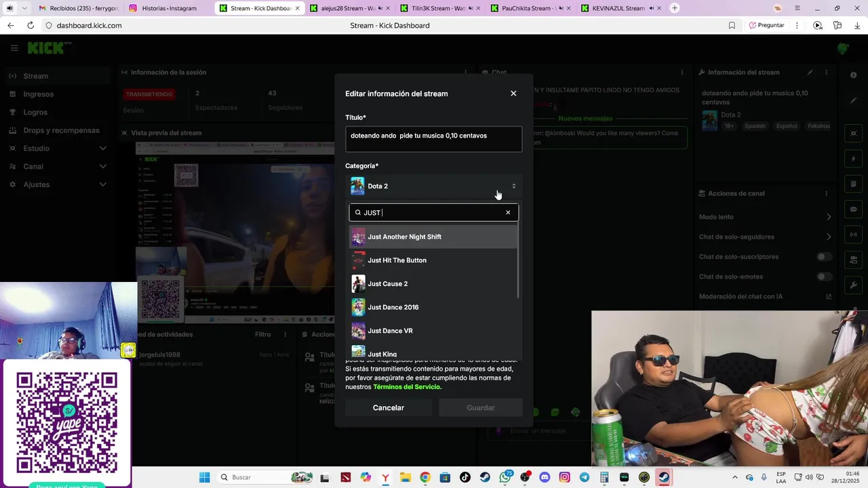Click the category search field containing JUST
Image resolution: width=868 pixels, height=488 pixels.
[x=433, y=213]
